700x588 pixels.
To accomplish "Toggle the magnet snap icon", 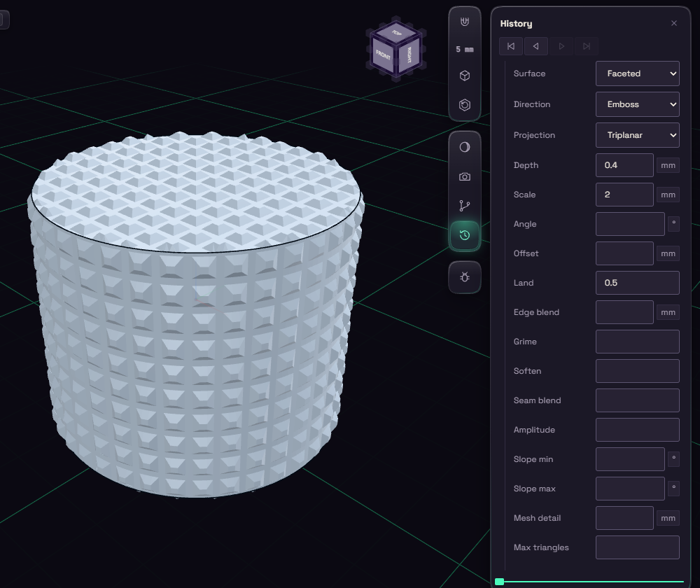I will (x=465, y=22).
